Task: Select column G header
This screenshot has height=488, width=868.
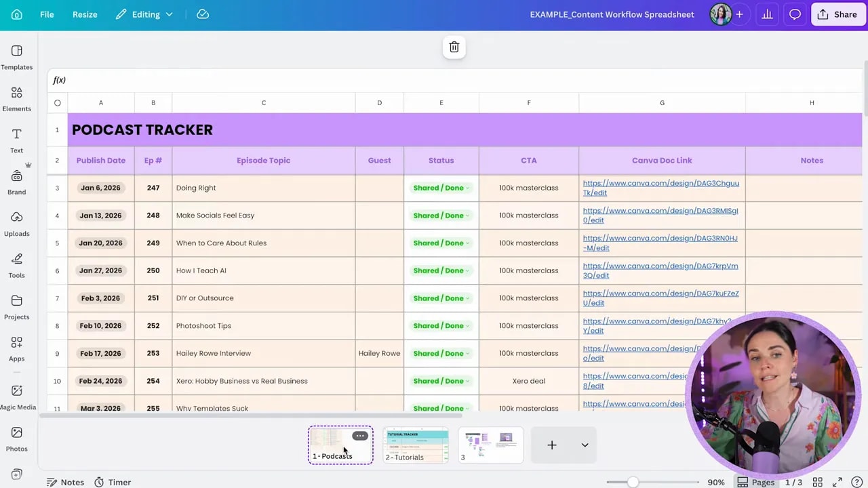Action: coord(662,103)
